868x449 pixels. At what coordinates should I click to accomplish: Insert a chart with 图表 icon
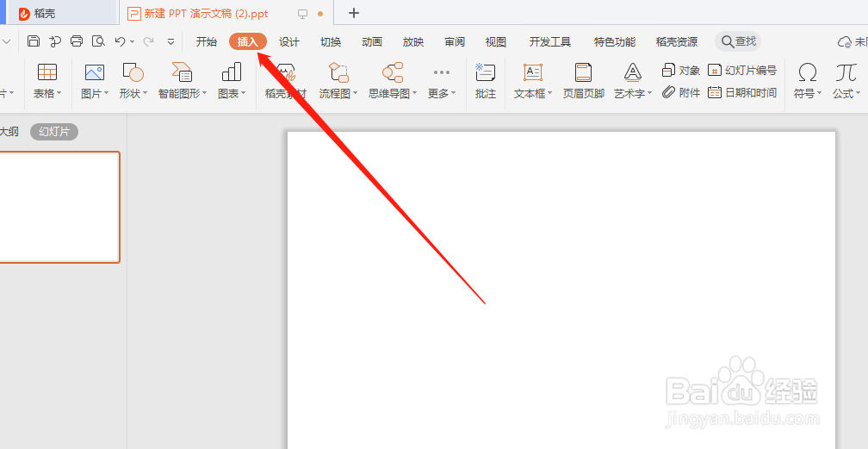232,72
